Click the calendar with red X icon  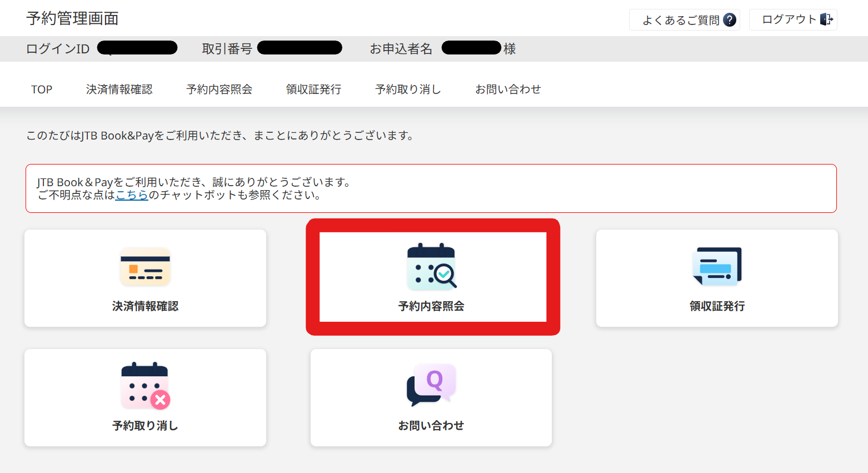tap(145, 386)
